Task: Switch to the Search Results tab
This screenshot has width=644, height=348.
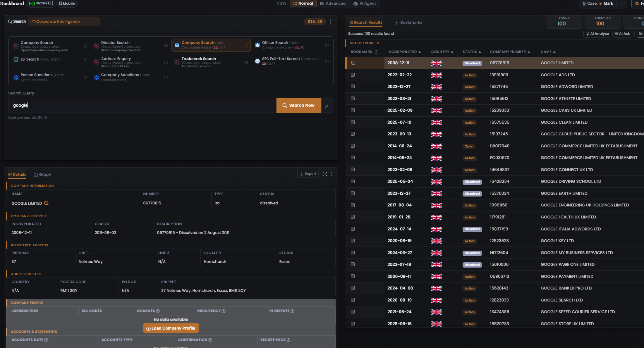Action: click(366, 23)
